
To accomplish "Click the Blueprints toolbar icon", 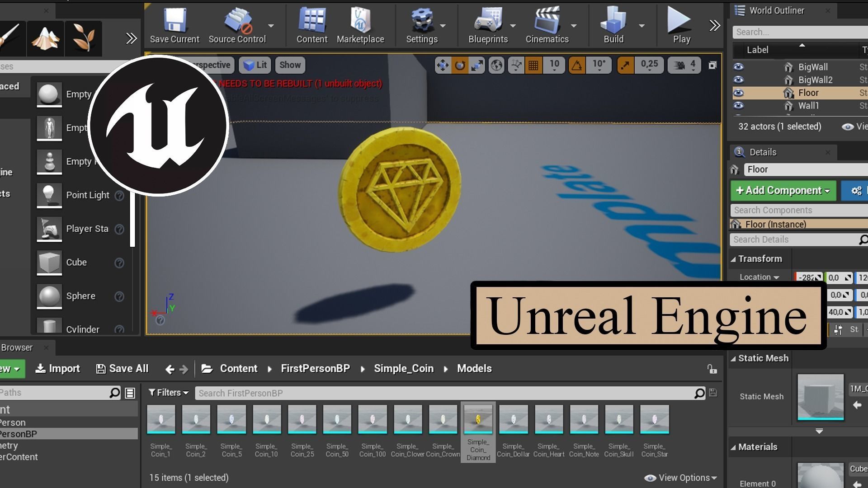I will [488, 26].
